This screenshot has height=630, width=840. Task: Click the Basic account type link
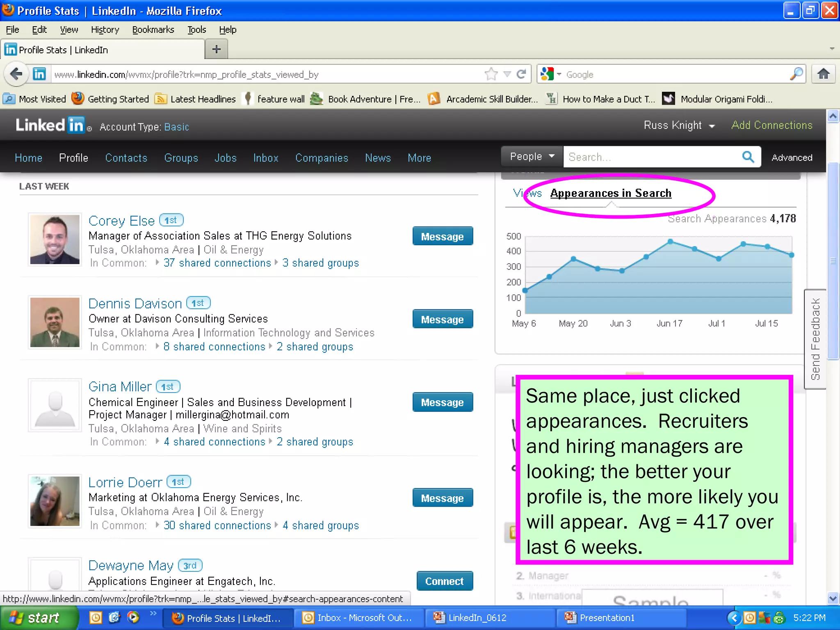(x=177, y=127)
